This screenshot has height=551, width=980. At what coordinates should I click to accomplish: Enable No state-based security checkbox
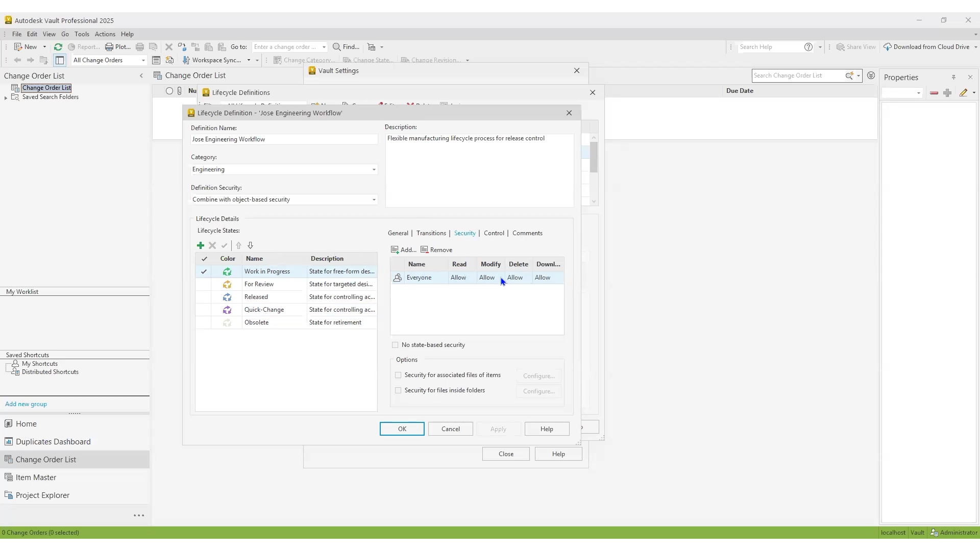click(x=395, y=345)
